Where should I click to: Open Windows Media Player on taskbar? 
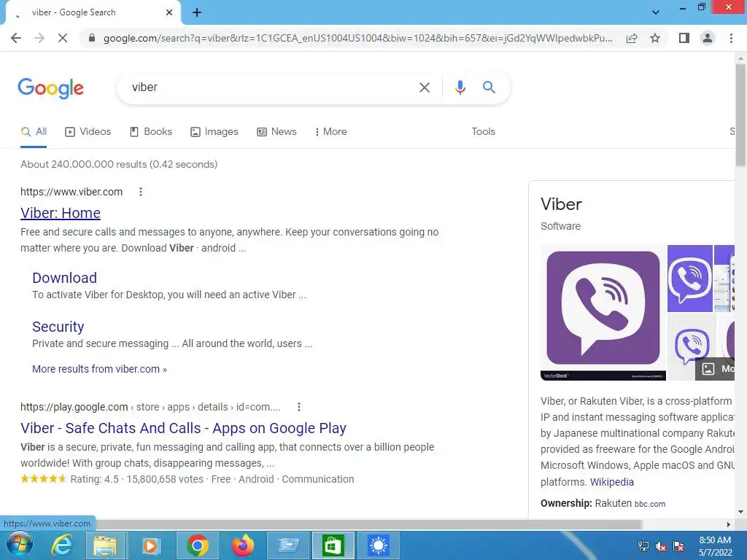(x=150, y=545)
